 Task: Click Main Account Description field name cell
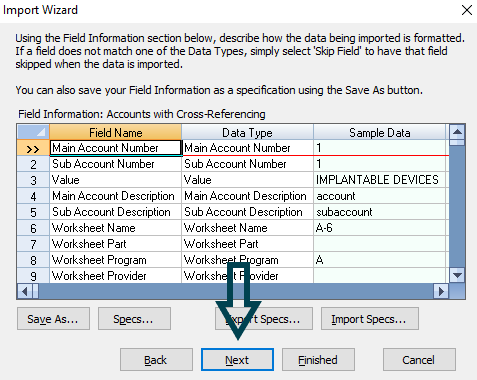coord(115,196)
